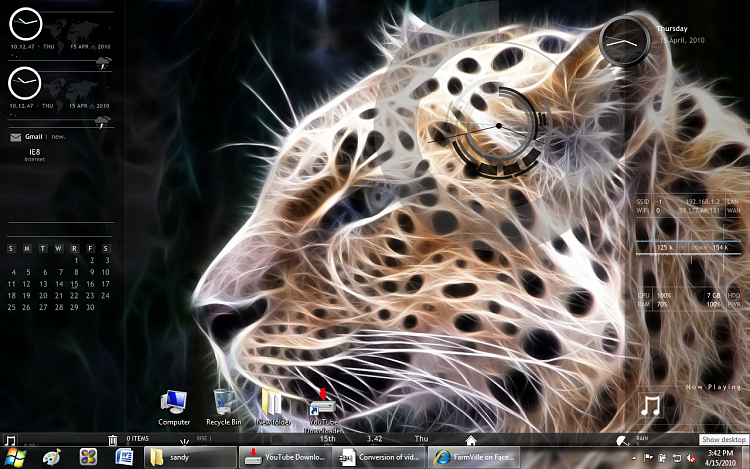
Task: Launch the YouTube Downloader desktop shortcut
Action: coord(323,410)
